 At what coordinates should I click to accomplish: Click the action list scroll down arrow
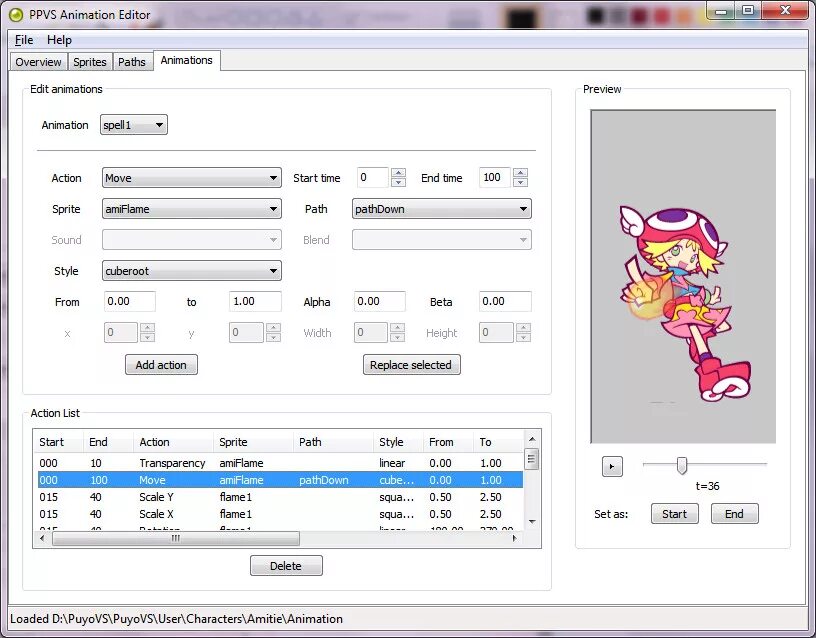532,522
